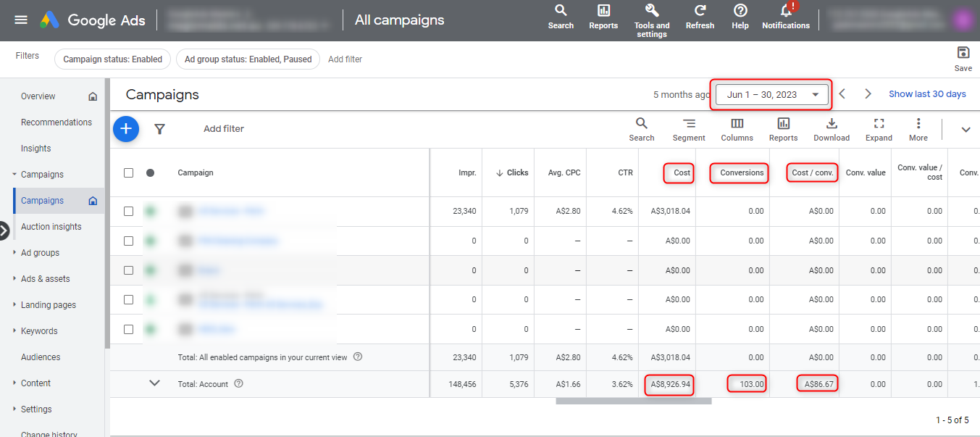The image size is (980, 437).
Task: Open table Reports tool
Action: click(783, 129)
